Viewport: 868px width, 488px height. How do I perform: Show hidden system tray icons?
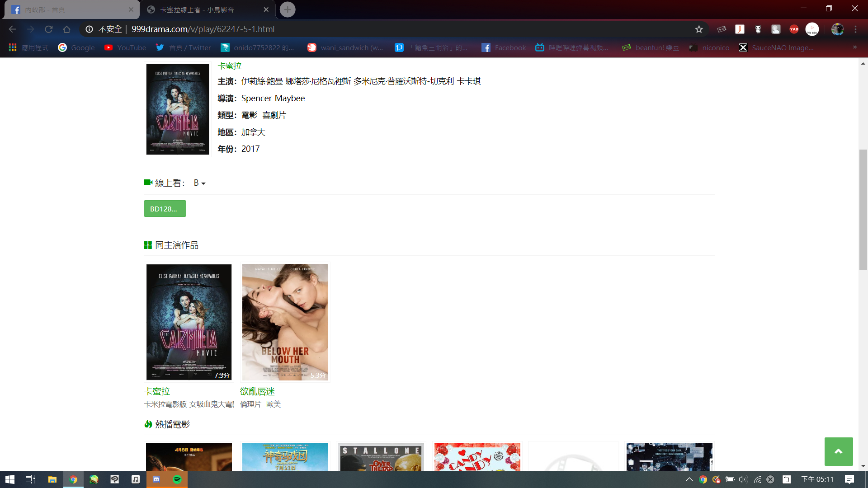[689, 479]
